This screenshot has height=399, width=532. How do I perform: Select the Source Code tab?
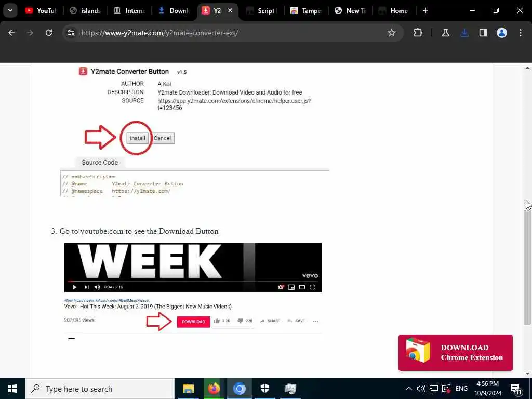pyautogui.click(x=100, y=163)
